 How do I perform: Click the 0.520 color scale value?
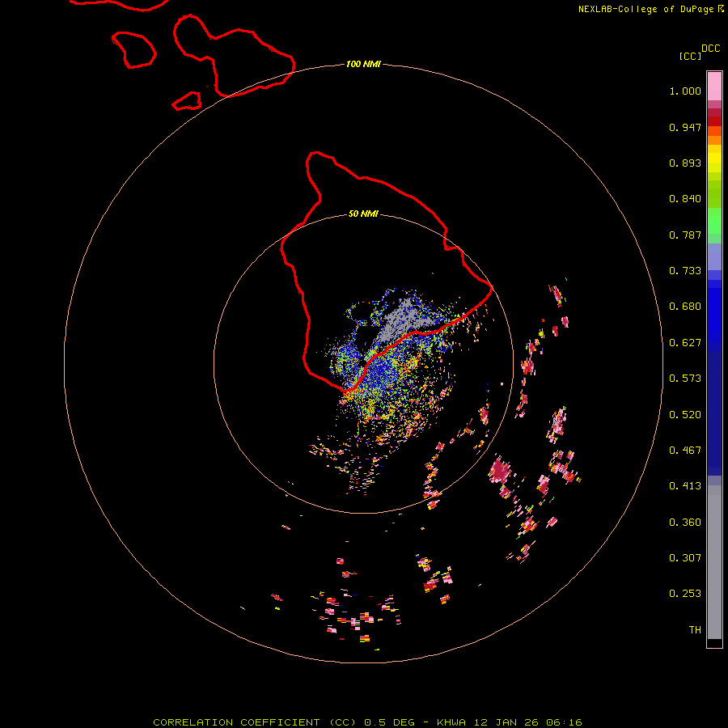click(x=685, y=415)
